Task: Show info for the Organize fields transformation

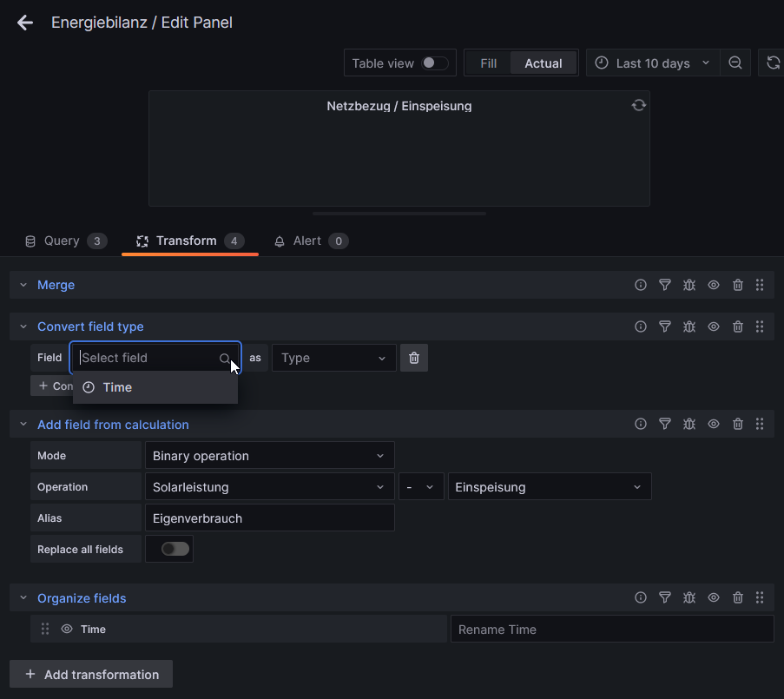Action: click(x=641, y=598)
